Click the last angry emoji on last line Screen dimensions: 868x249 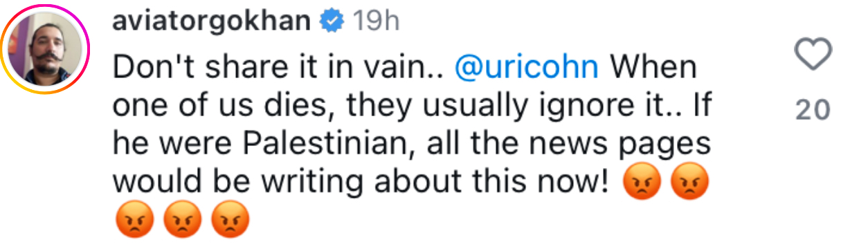tap(230, 221)
